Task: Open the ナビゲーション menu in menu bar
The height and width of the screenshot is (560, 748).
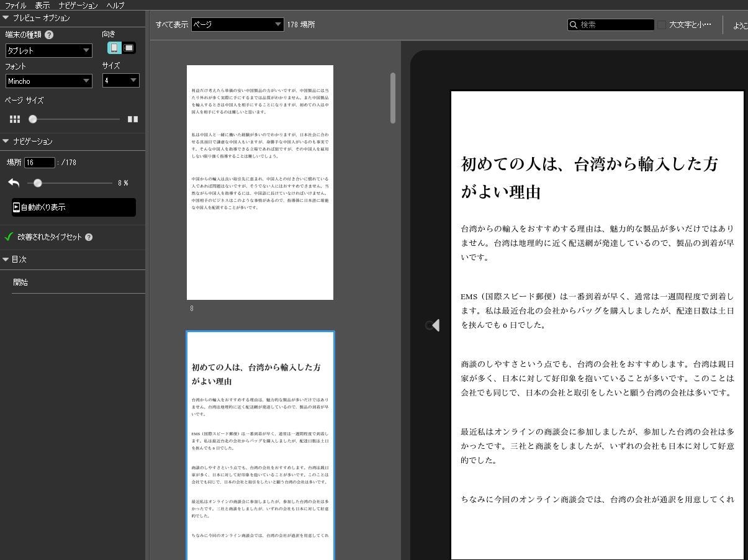Action: 78,5
